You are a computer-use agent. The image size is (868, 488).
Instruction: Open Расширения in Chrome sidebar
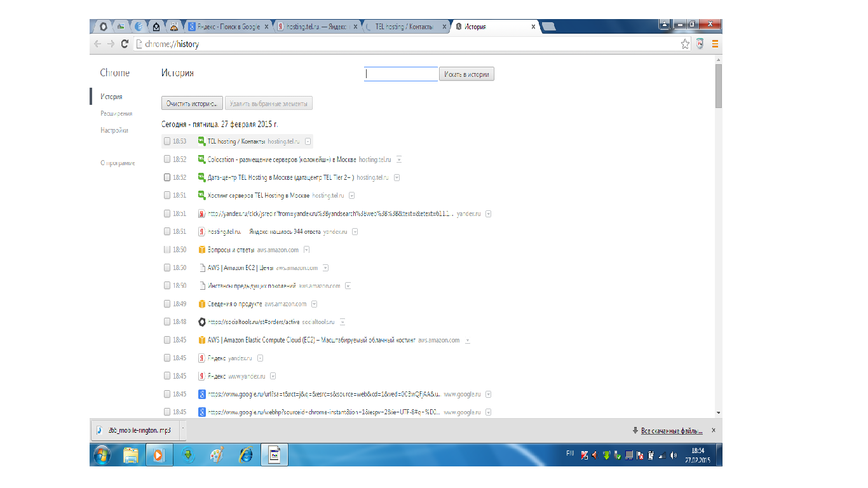[x=116, y=113]
